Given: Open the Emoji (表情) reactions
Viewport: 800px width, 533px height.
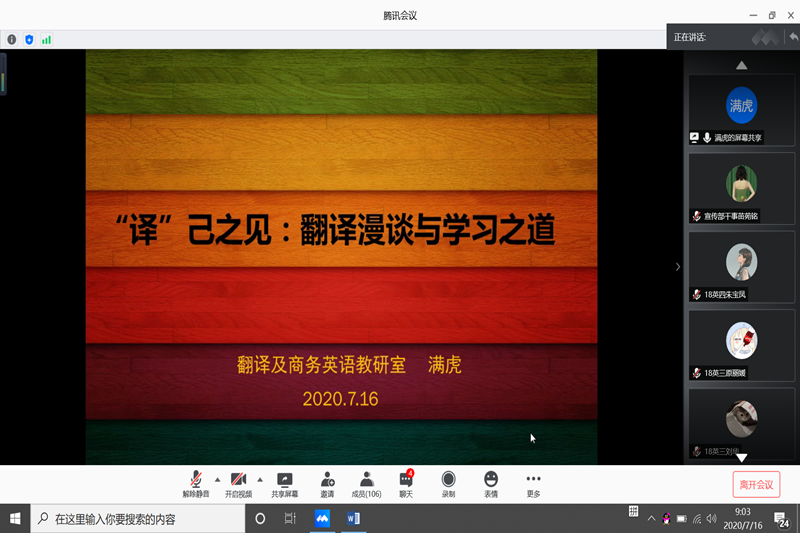Looking at the screenshot, I should (x=491, y=484).
